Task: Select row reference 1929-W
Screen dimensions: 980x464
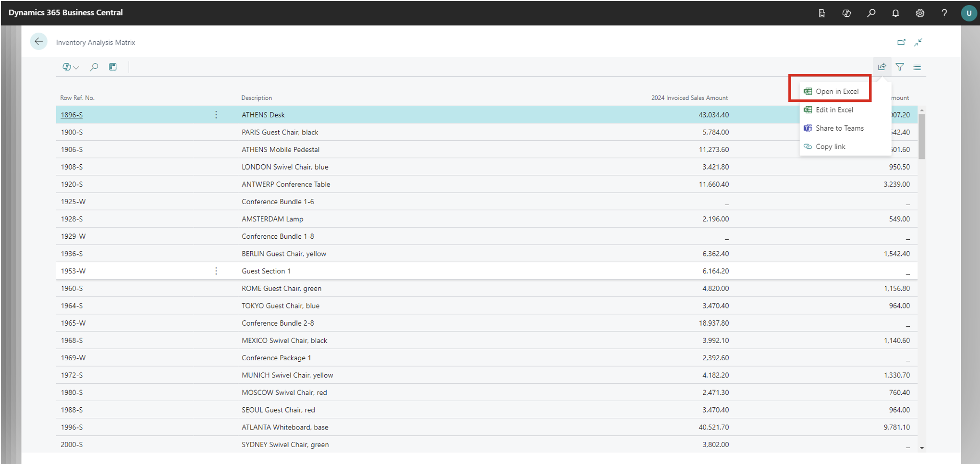Action: pos(73,236)
